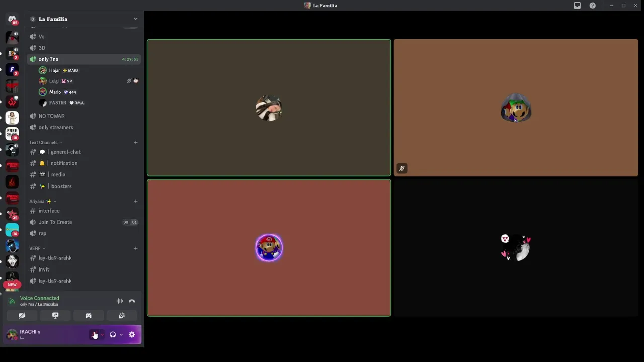Collapse the VERF category

pos(37,248)
